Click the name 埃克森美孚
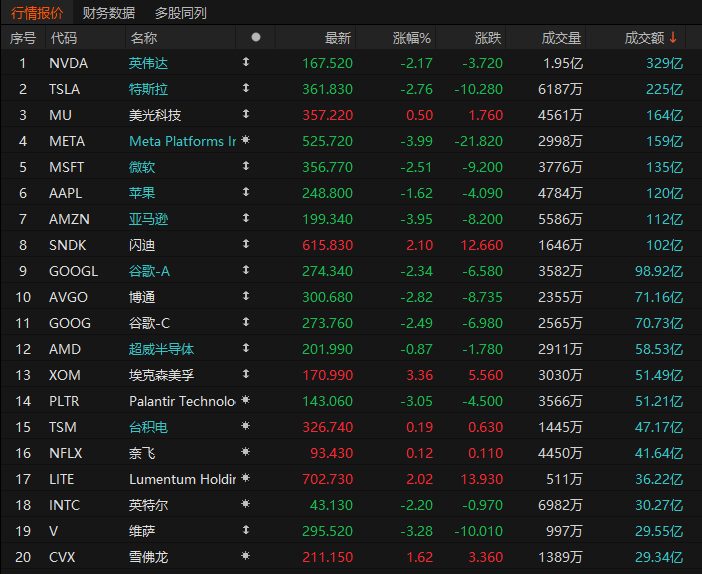This screenshot has height=574, width=702. click(x=161, y=375)
